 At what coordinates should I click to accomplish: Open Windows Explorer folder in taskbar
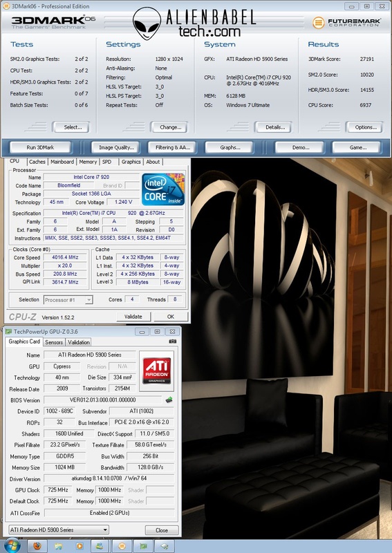pos(58,546)
